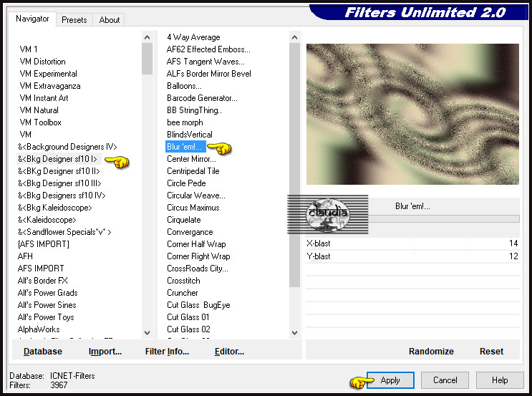Screen dimensions: 532x396
Task: Select Circular Weave... filter
Action: click(x=195, y=195)
